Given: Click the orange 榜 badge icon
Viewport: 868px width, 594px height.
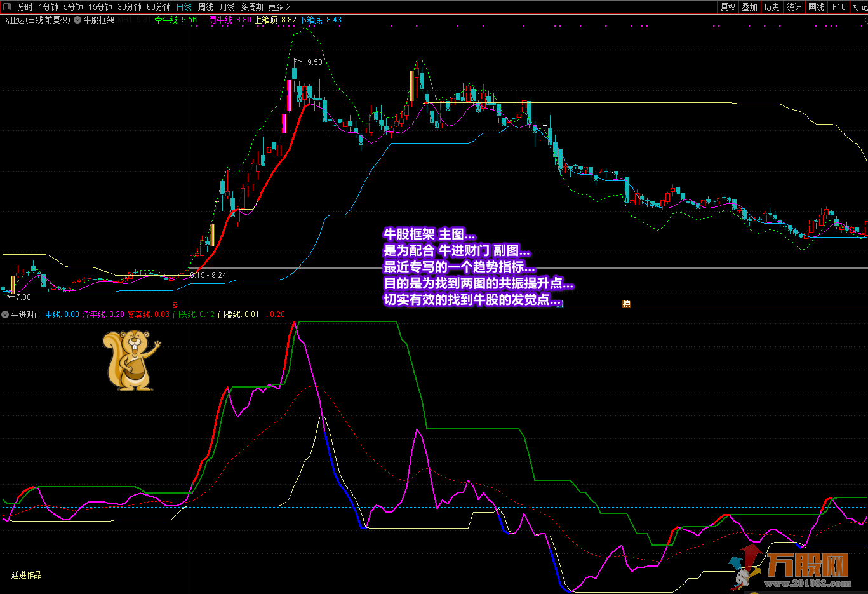Looking at the screenshot, I should [626, 304].
